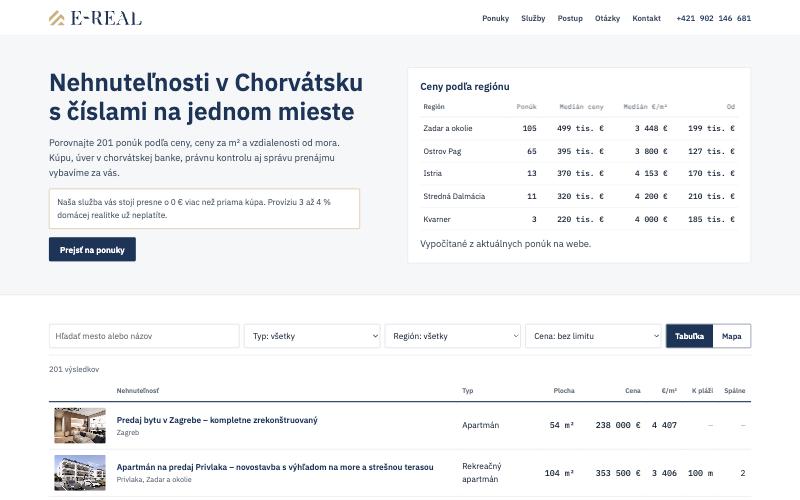Open the Cena: bez limitu dropdown
Viewport: 800px width, 500px height.
point(593,336)
